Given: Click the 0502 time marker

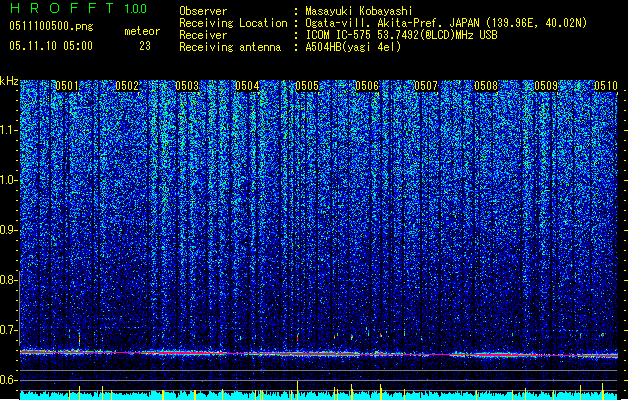Looking at the screenshot, I should [127, 86].
